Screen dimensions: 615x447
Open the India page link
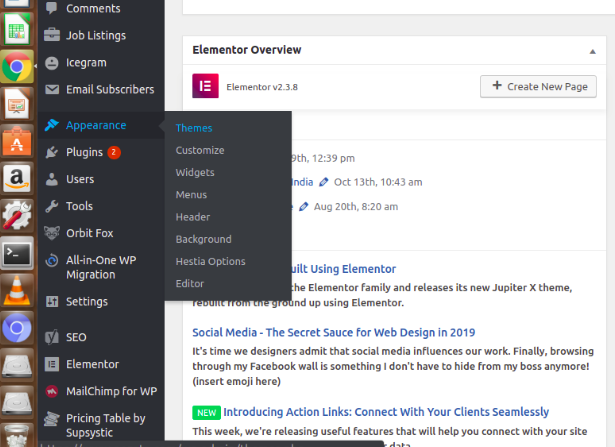click(x=302, y=182)
